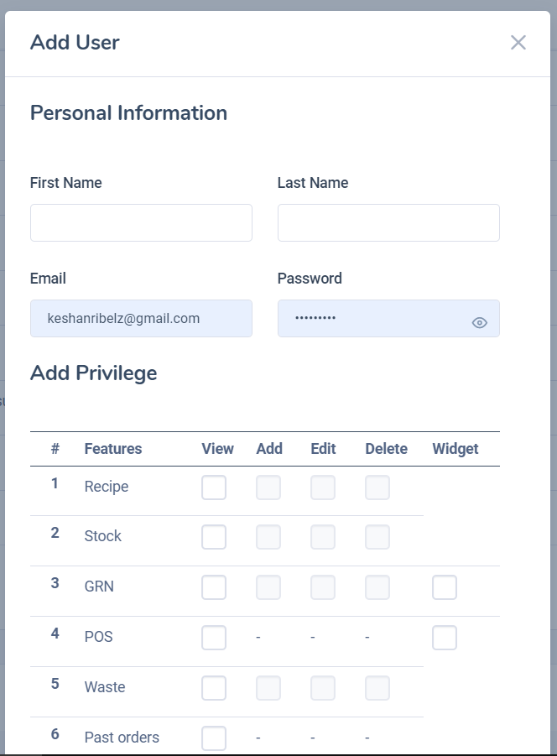Click the First Name input field
Viewport: 557px width, 756px height.
click(141, 223)
